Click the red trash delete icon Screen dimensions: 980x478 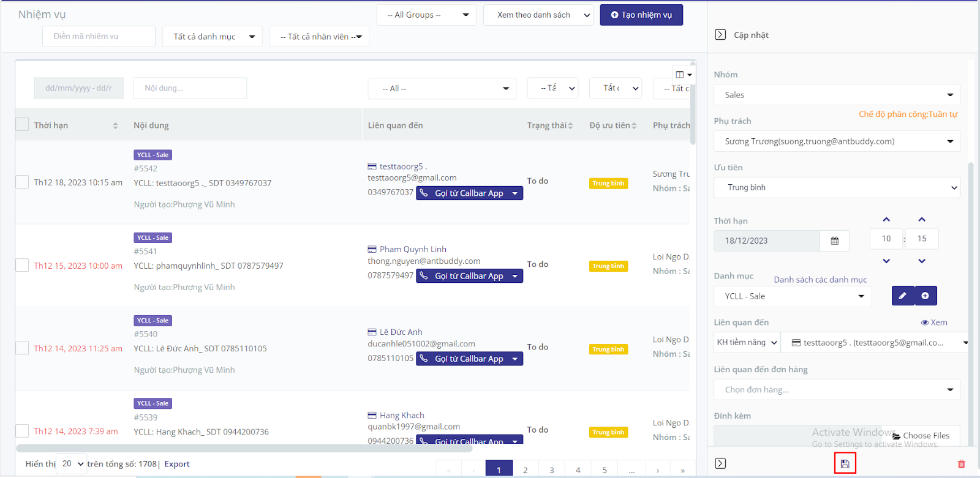pyautogui.click(x=961, y=464)
